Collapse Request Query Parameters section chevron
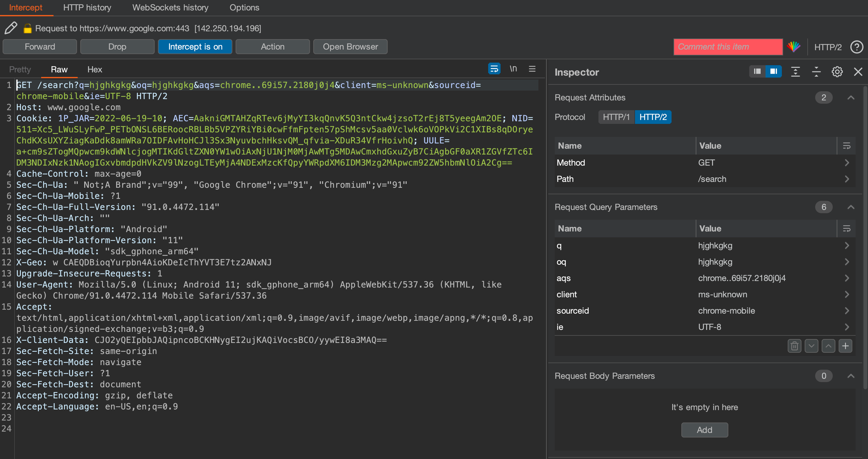868x459 pixels. coord(851,207)
